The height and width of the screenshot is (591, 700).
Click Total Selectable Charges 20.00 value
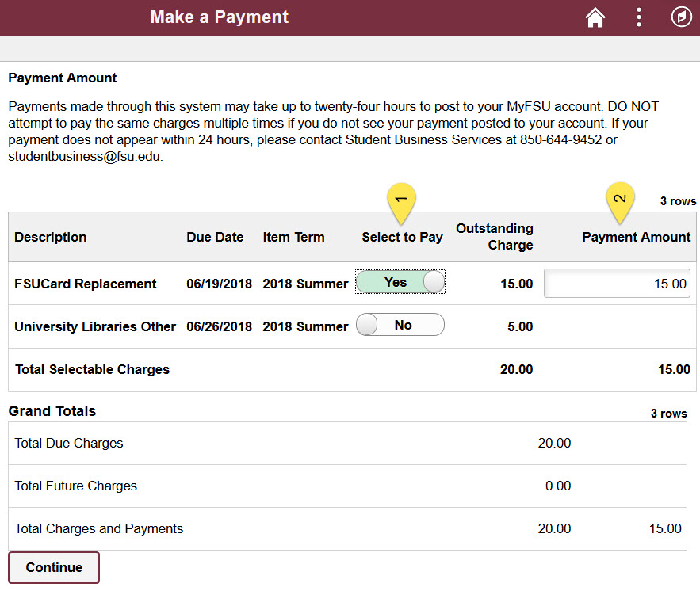517,369
